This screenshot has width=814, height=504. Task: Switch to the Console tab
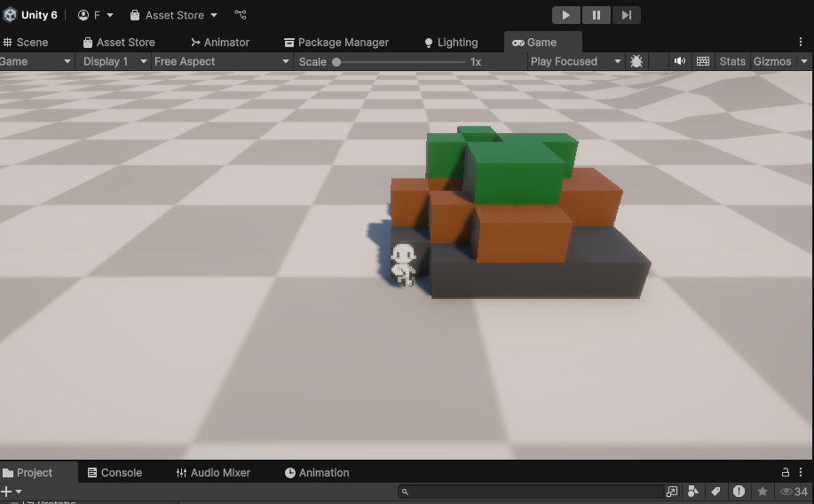click(x=114, y=473)
